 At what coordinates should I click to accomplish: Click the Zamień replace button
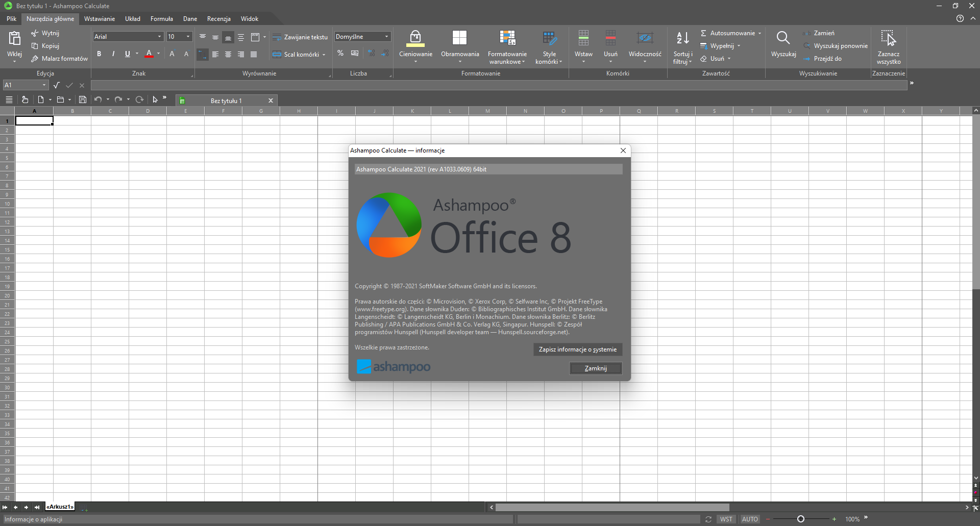(x=819, y=33)
